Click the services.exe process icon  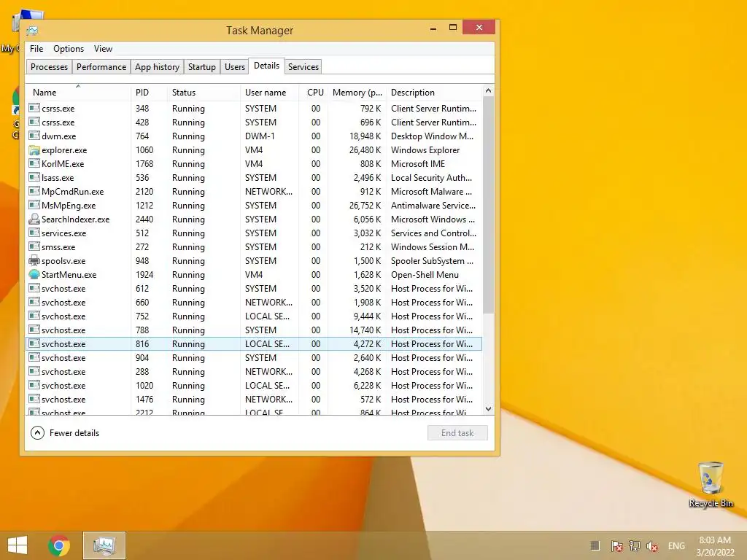pos(34,233)
